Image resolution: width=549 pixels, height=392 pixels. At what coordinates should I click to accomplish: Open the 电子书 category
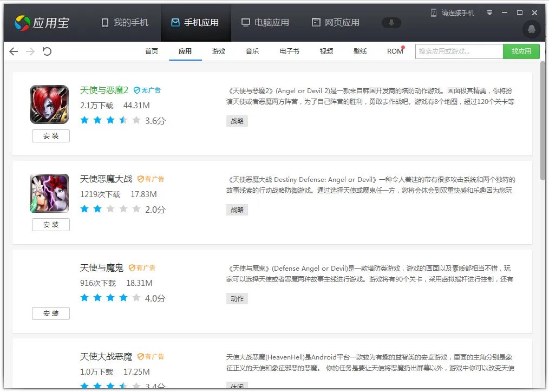pyautogui.click(x=289, y=51)
